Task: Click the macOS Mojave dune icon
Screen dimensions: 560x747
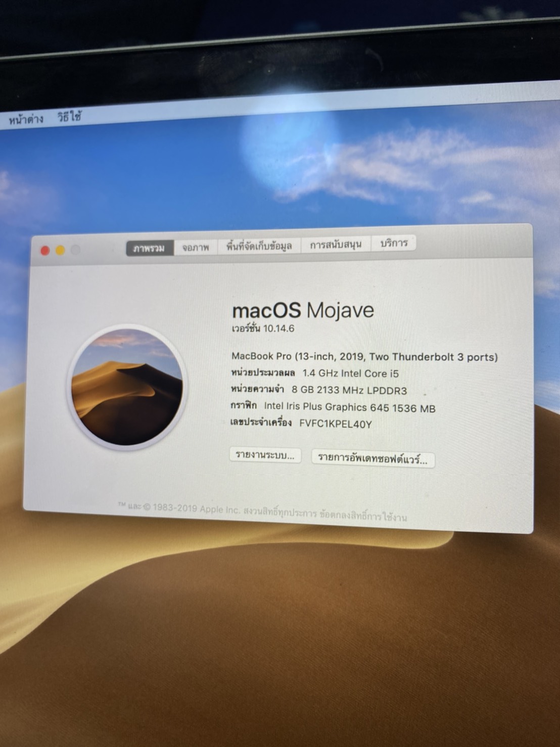Action: pos(127,387)
